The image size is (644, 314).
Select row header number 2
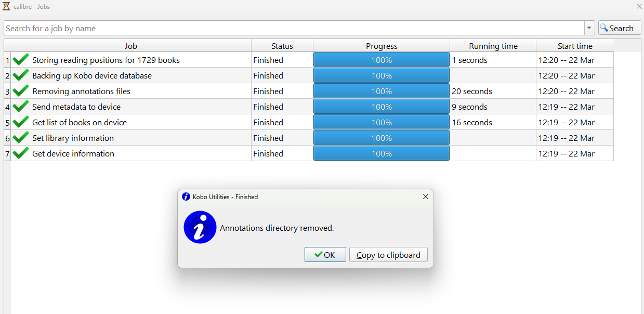[x=7, y=75]
